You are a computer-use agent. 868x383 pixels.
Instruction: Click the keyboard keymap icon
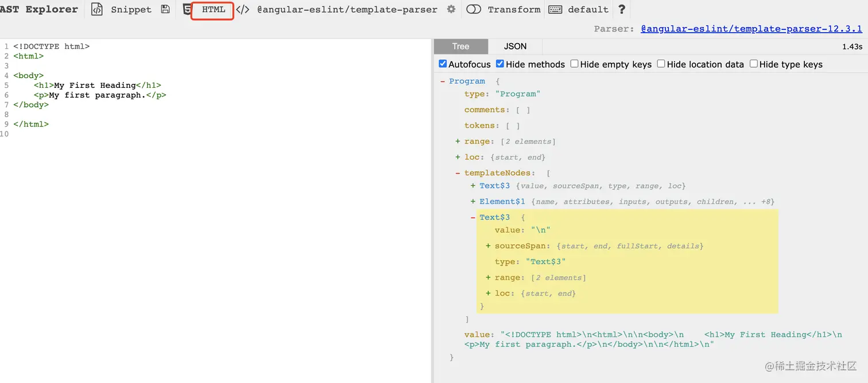555,9
